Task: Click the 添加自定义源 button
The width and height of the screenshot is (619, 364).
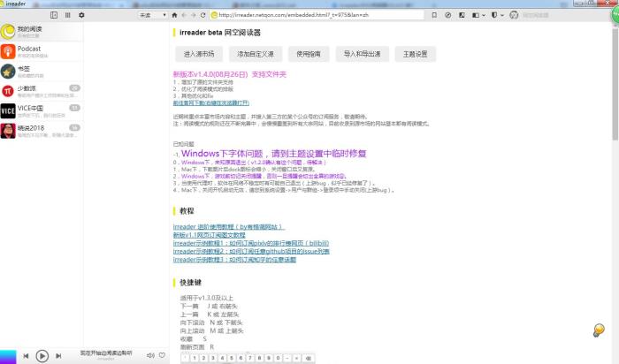Action: coord(256,54)
